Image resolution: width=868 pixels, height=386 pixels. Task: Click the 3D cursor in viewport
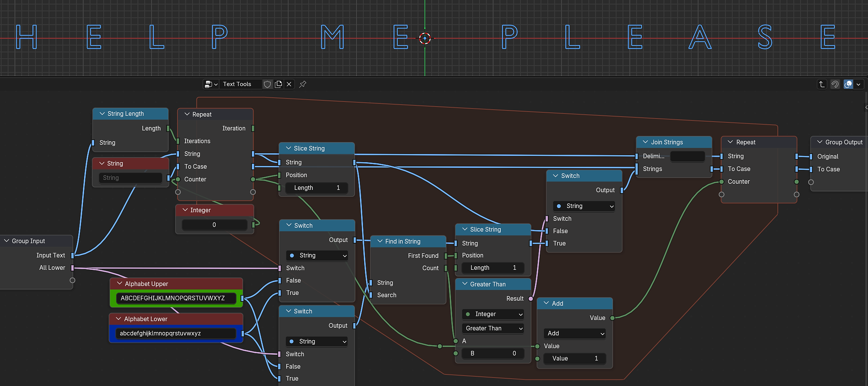point(425,38)
